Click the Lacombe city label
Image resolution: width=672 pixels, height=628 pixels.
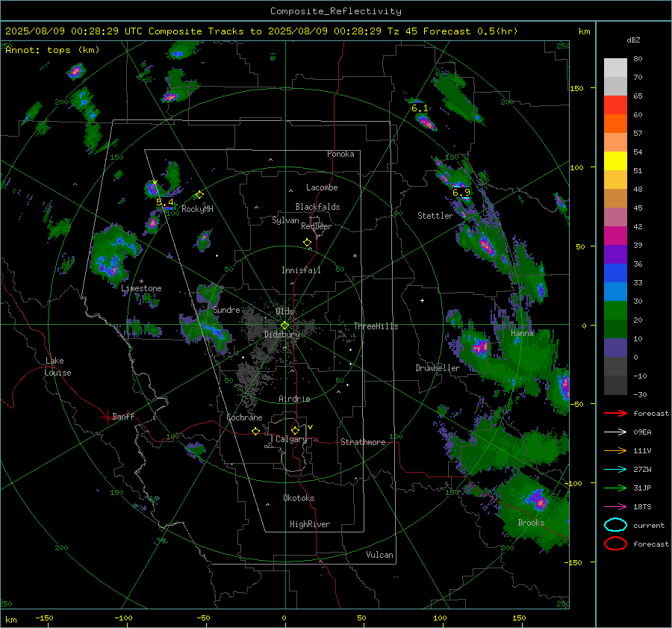click(x=322, y=187)
